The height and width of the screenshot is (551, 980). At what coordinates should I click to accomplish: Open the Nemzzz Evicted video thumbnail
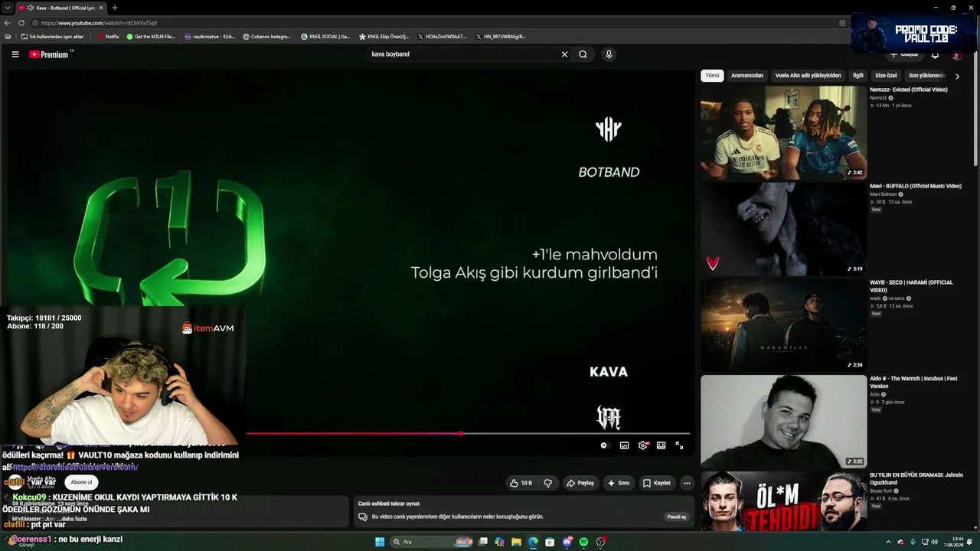point(783,132)
